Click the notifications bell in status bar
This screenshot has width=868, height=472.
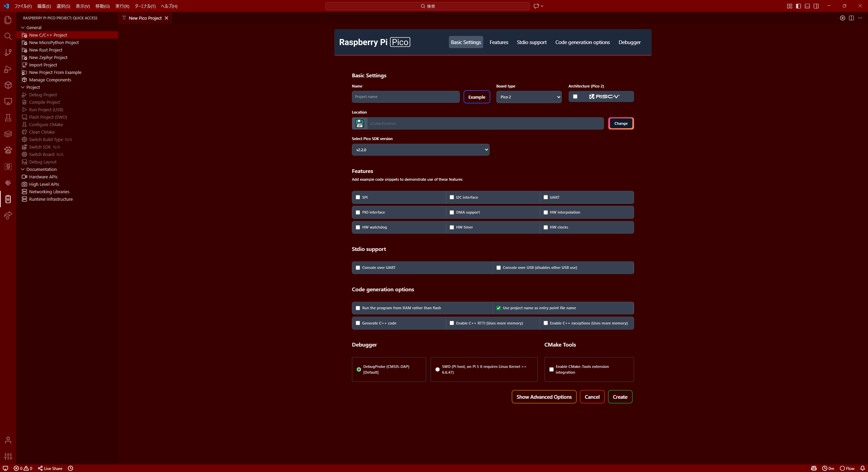coord(863,468)
